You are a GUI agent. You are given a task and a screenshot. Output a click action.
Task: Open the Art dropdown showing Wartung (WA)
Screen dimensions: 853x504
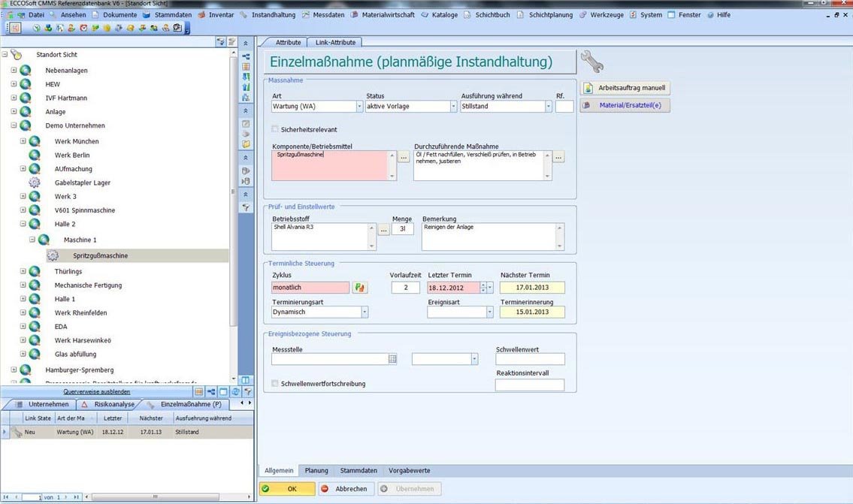[x=358, y=107]
